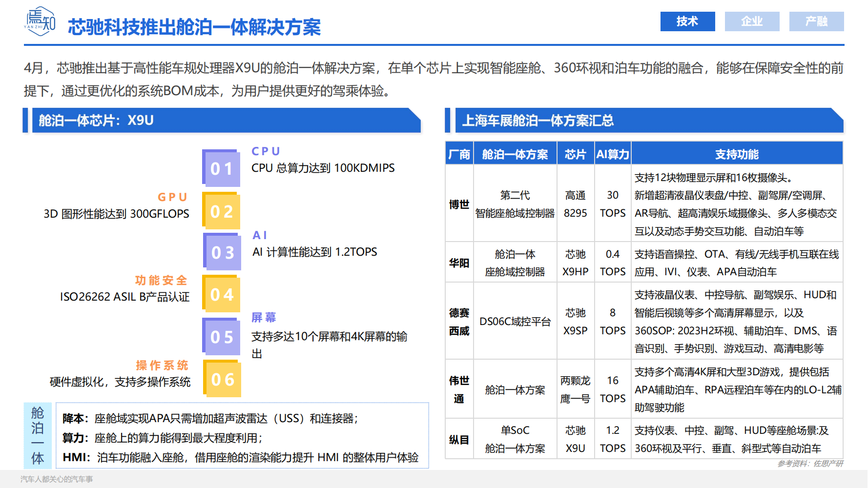Click footer text 汽车人都关心的汽车事
The image size is (868, 488).
click(57, 479)
